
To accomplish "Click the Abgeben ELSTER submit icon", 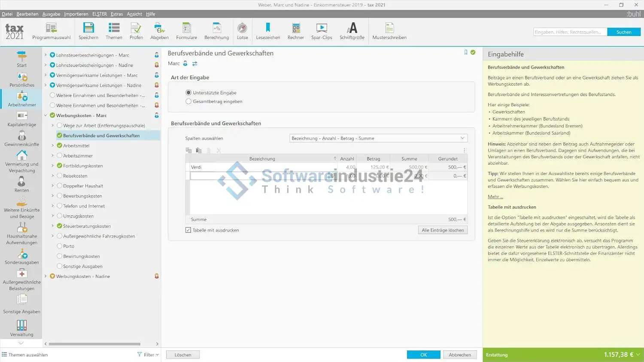I will (159, 28).
